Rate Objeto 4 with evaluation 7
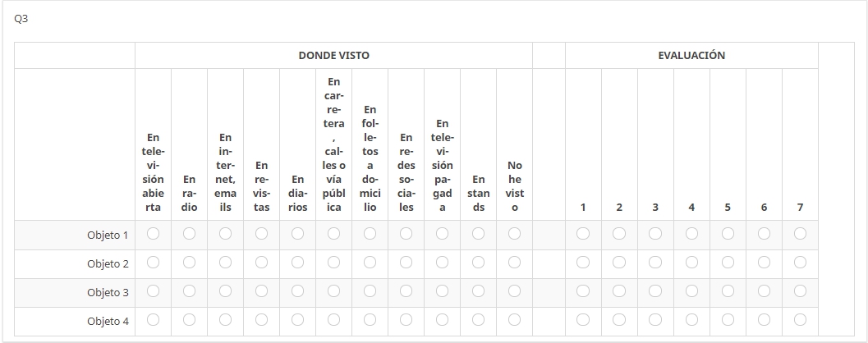This screenshot has height=343, width=868. [x=800, y=320]
